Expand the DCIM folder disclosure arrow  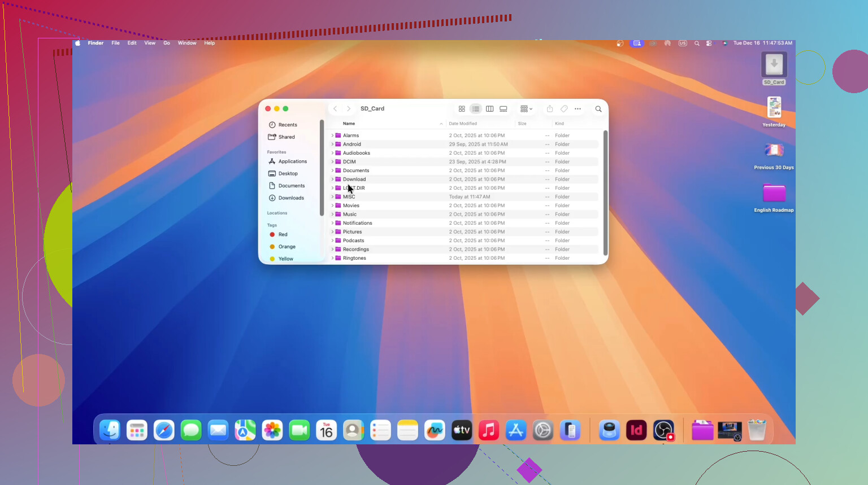pos(332,162)
